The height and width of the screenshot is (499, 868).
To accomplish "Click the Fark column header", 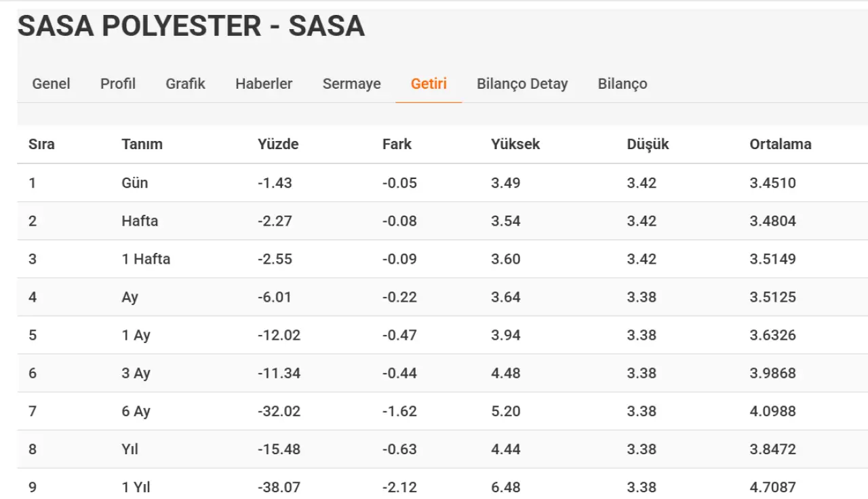I will pos(397,144).
